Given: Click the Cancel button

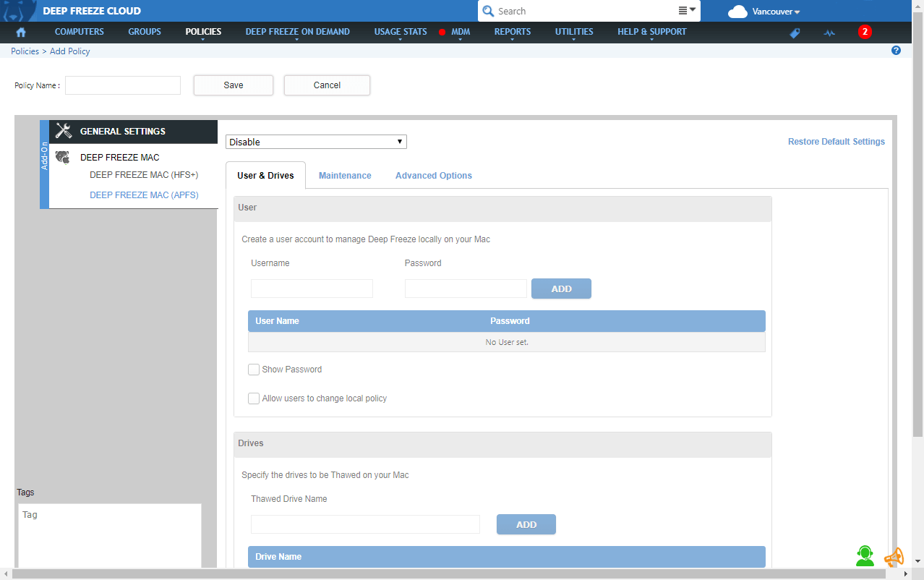Looking at the screenshot, I should pyautogui.click(x=327, y=85).
